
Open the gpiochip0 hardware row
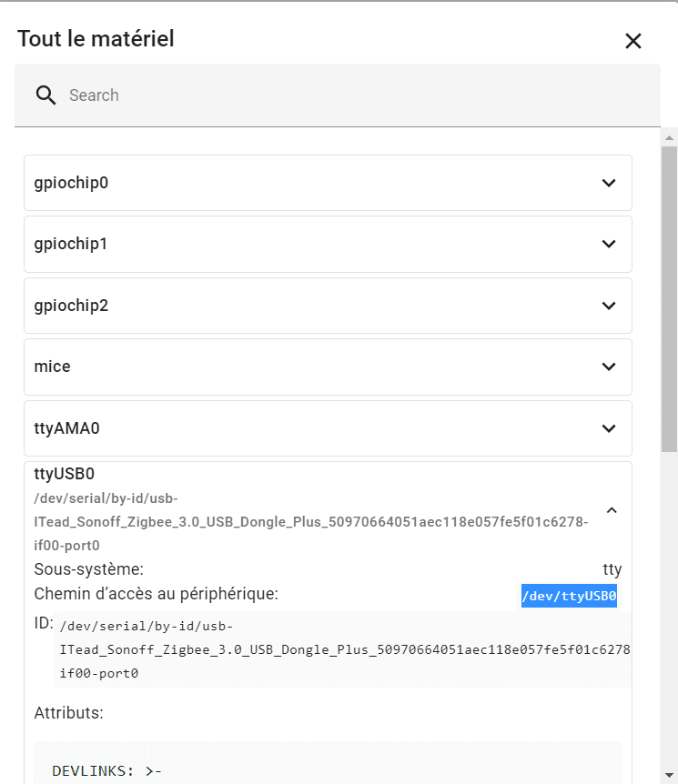[328, 183]
